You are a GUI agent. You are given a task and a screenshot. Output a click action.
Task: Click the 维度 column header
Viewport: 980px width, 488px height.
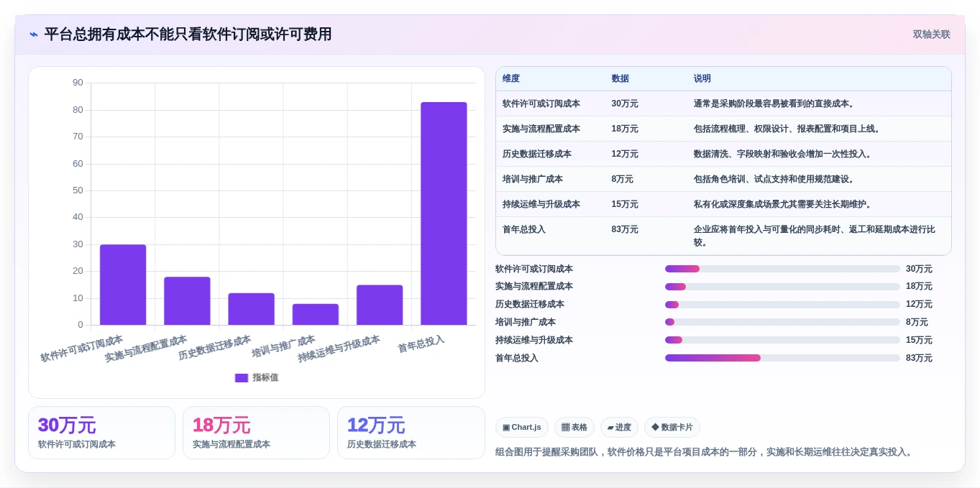(x=511, y=78)
